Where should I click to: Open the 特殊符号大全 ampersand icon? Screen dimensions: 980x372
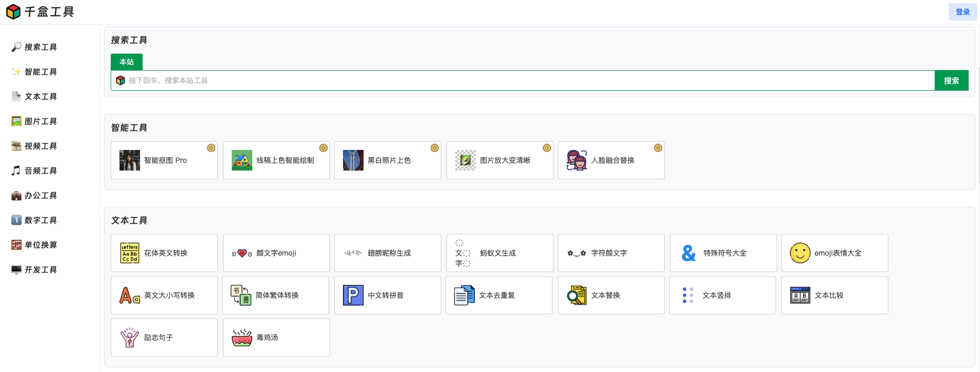tap(689, 253)
